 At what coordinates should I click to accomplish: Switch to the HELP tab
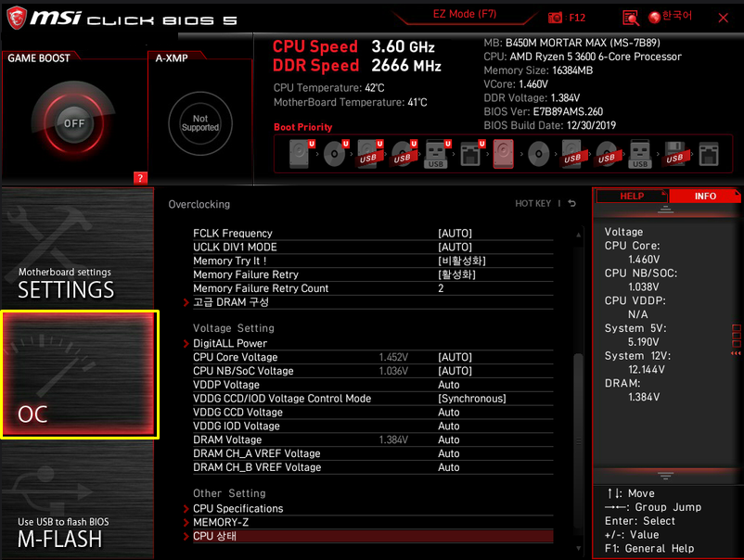[632, 196]
